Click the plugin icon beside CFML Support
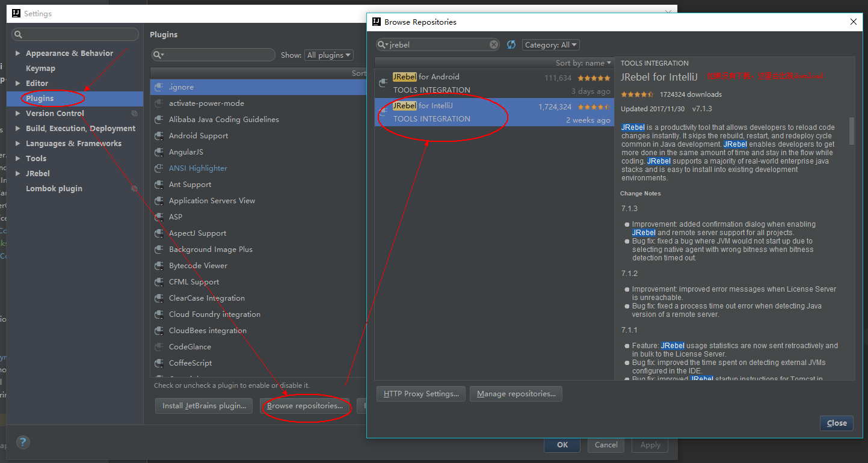Image resolution: width=868 pixels, height=463 pixels. (159, 282)
